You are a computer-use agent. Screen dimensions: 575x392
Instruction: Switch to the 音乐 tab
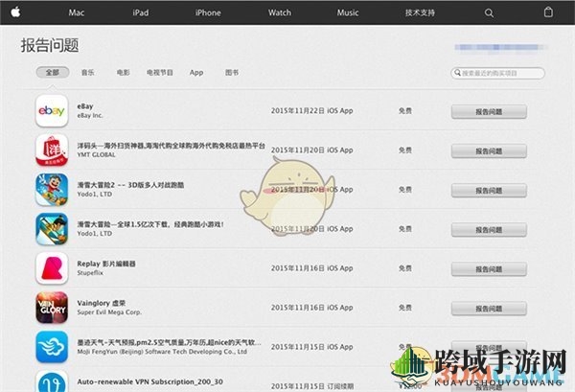pyautogui.click(x=87, y=72)
